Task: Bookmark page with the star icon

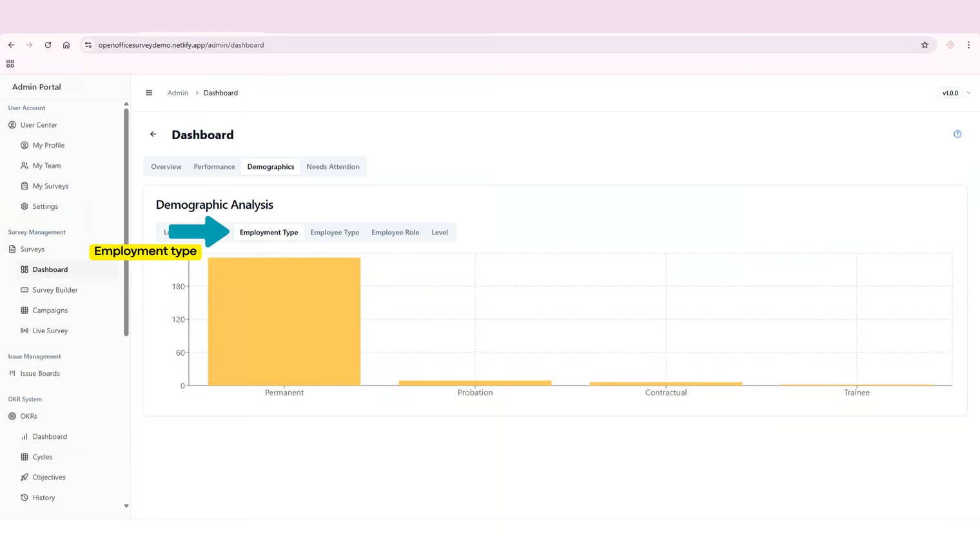Action: (x=925, y=45)
